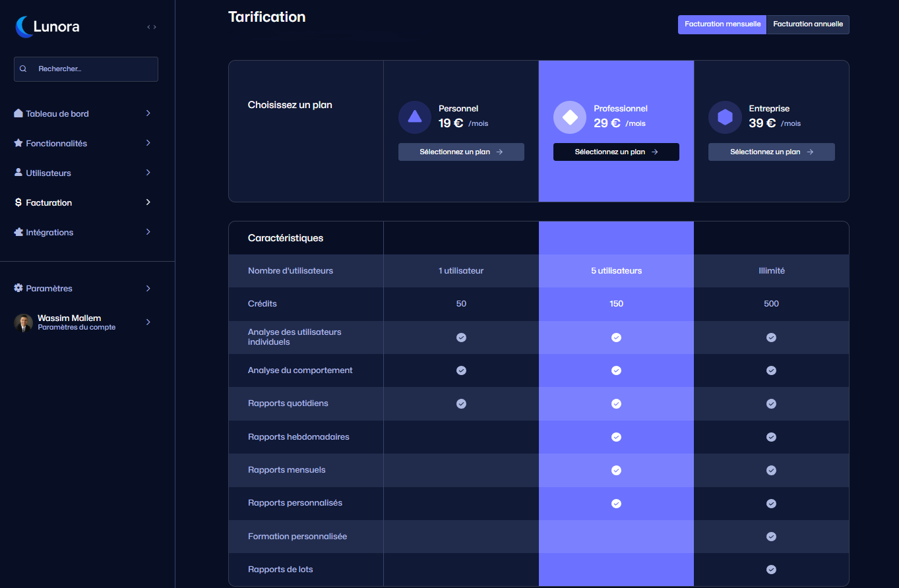Image resolution: width=899 pixels, height=588 pixels.
Task: Click the Lunora moon logo
Action: click(24, 27)
